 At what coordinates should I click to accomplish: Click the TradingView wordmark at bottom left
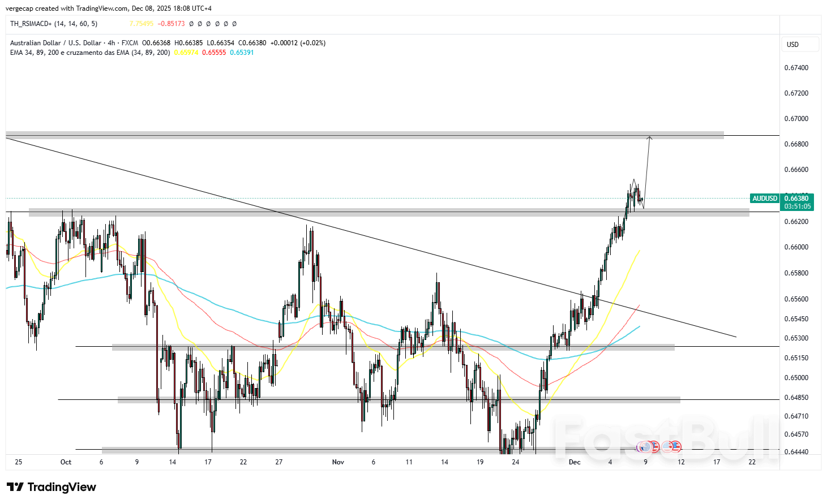[62, 487]
